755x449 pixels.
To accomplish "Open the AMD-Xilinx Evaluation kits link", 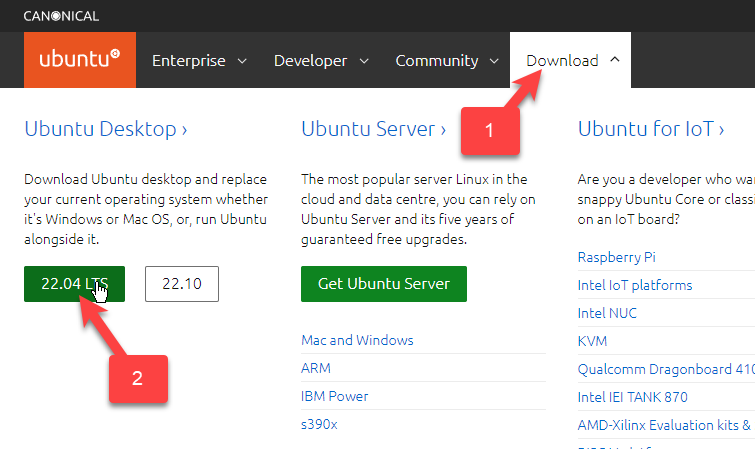I will click(x=664, y=425).
